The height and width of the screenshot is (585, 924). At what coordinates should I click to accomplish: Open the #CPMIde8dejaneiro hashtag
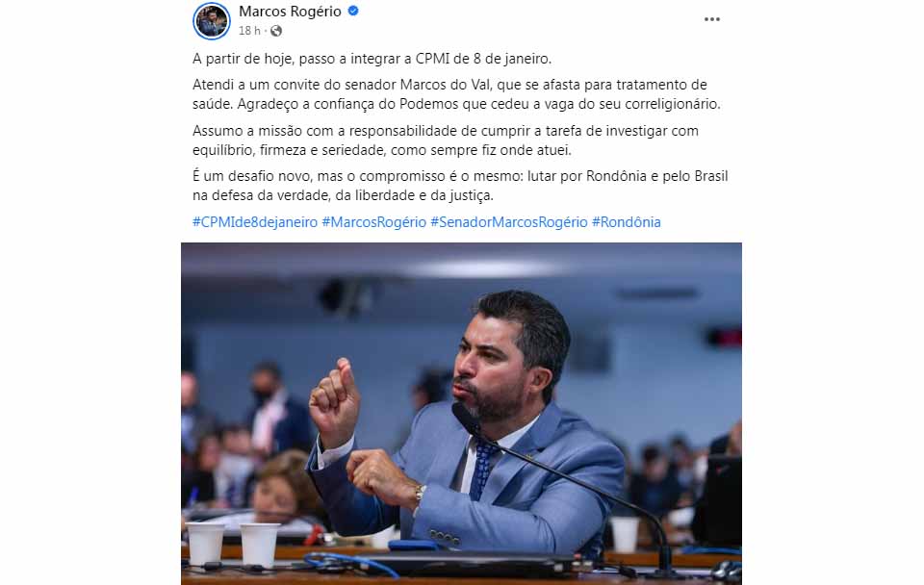(255, 222)
